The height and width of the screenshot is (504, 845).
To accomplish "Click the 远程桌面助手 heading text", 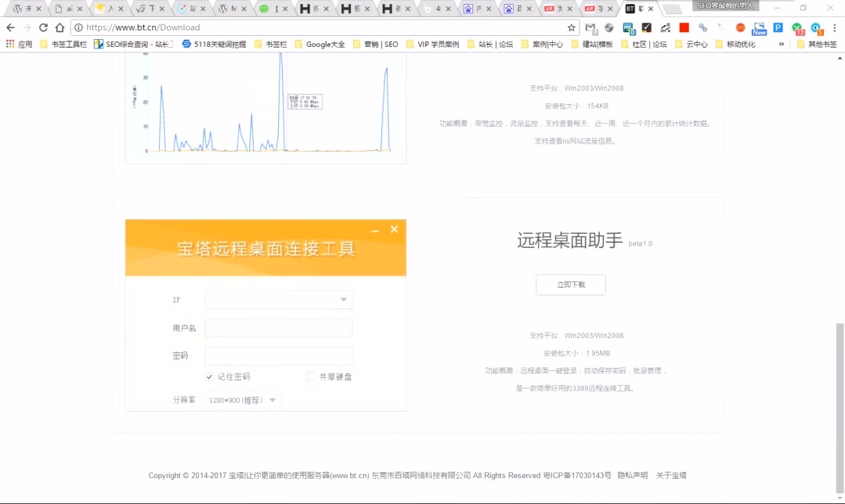I will pyautogui.click(x=570, y=240).
